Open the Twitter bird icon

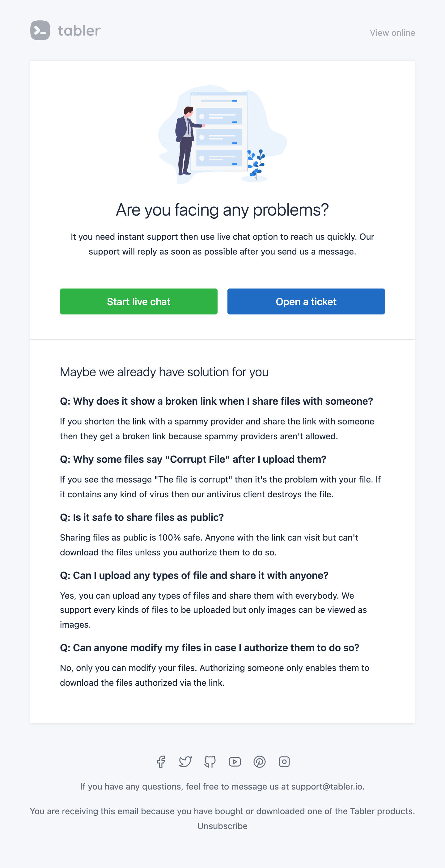tap(185, 761)
